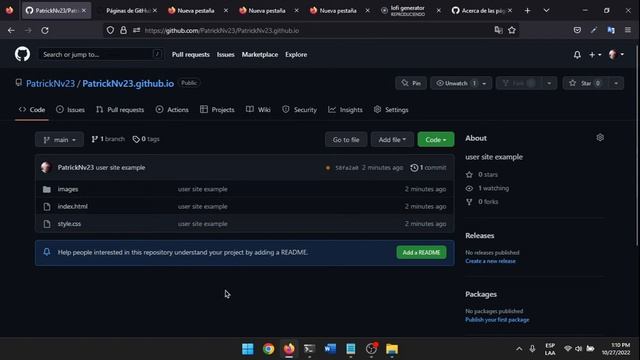Click the translate page icon in address bar
Image resolution: width=640 pixels, height=360 pixels.
pyautogui.click(x=498, y=30)
